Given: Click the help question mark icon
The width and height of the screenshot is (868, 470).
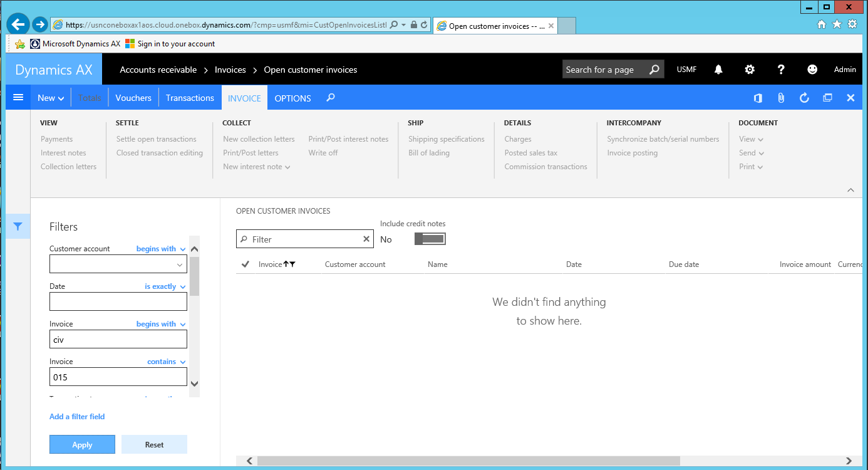Looking at the screenshot, I should (x=781, y=70).
